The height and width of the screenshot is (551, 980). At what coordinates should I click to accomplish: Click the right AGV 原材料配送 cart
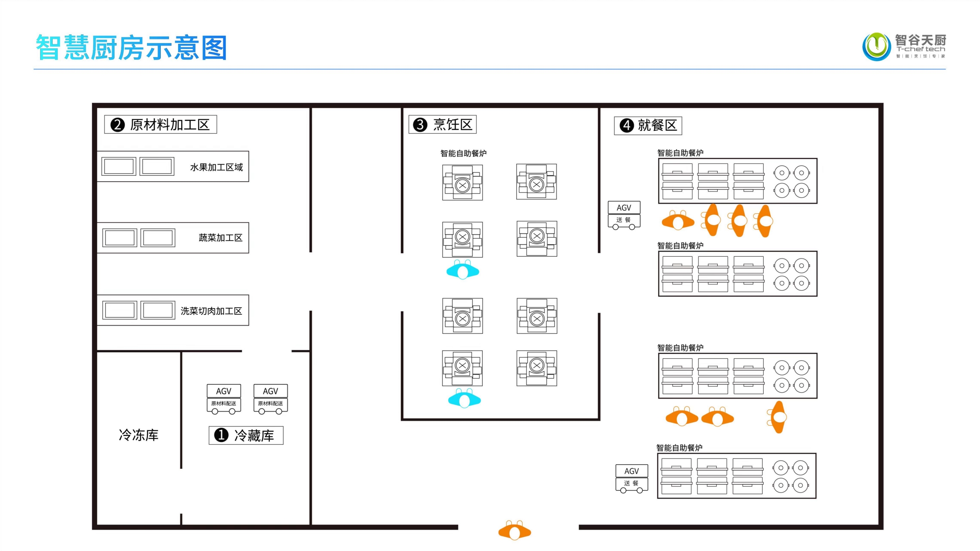[x=271, y=399]
